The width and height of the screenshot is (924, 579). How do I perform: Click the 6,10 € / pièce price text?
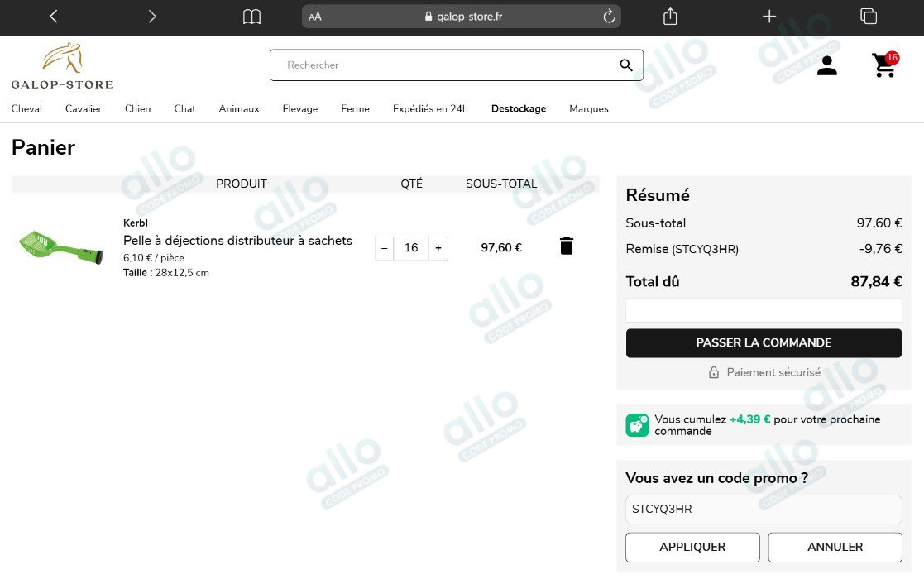click(154, 258)
